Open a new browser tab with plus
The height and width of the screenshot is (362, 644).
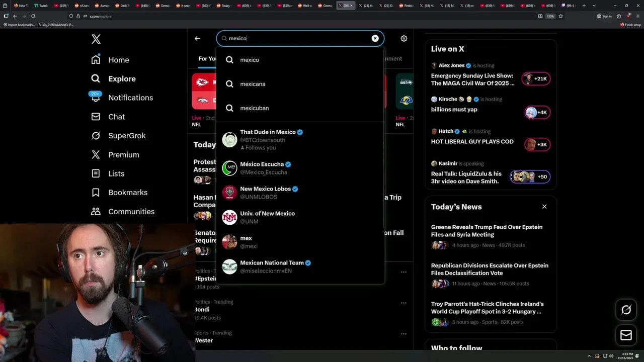(x=584, y=6)
